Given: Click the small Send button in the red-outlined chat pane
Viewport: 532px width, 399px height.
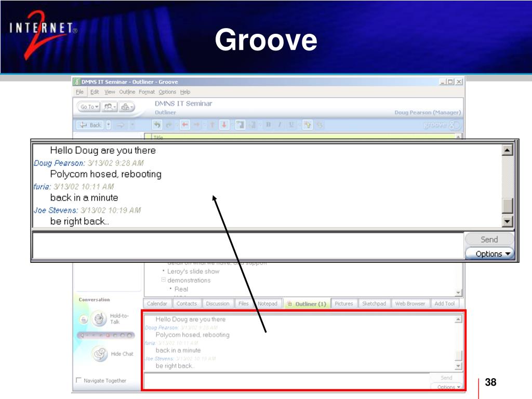Looking at the screenshot, I should click(x=446, y=378).
